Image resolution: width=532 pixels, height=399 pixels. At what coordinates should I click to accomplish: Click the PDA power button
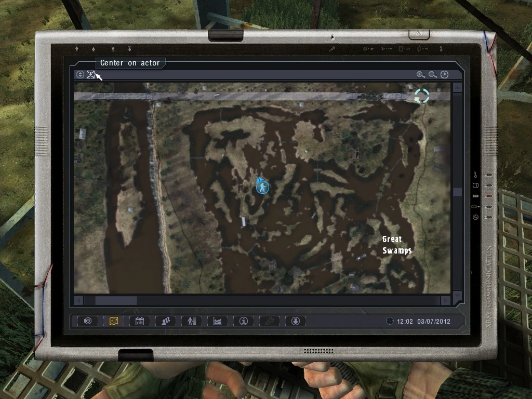[419, 34]
